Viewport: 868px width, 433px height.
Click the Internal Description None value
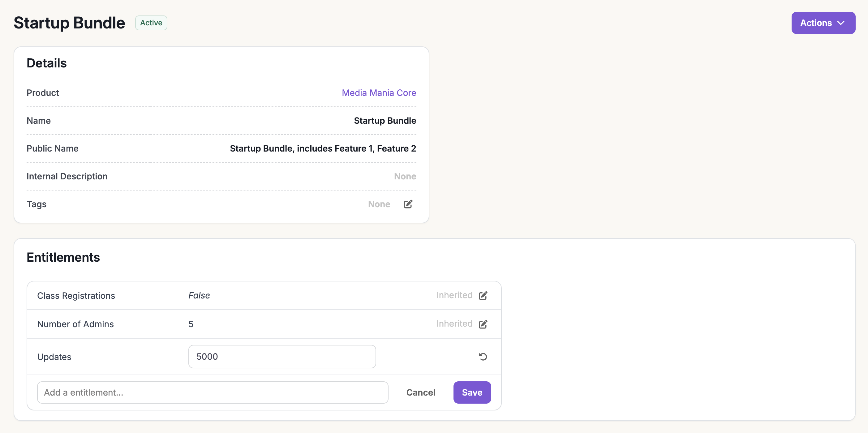pos(405,176)
